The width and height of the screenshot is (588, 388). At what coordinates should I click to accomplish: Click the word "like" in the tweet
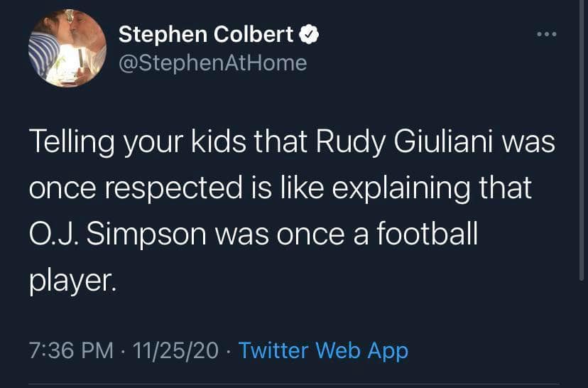(299, 189)
